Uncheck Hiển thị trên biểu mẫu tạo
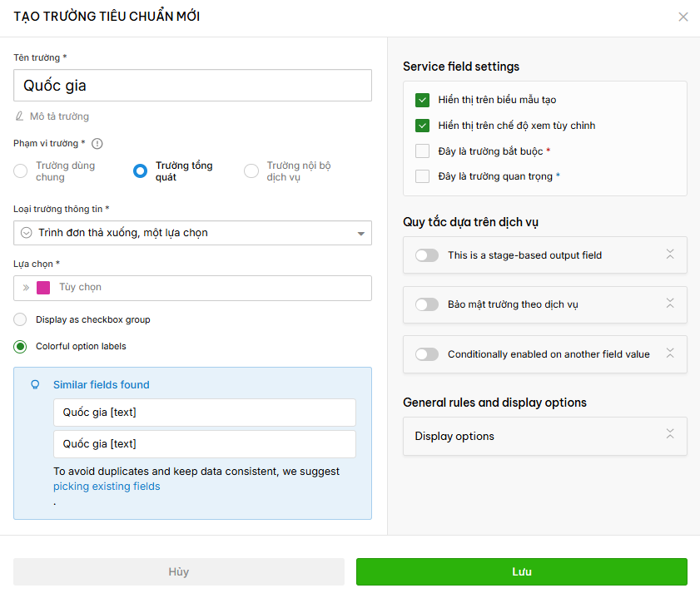 (x=422, y=100)
